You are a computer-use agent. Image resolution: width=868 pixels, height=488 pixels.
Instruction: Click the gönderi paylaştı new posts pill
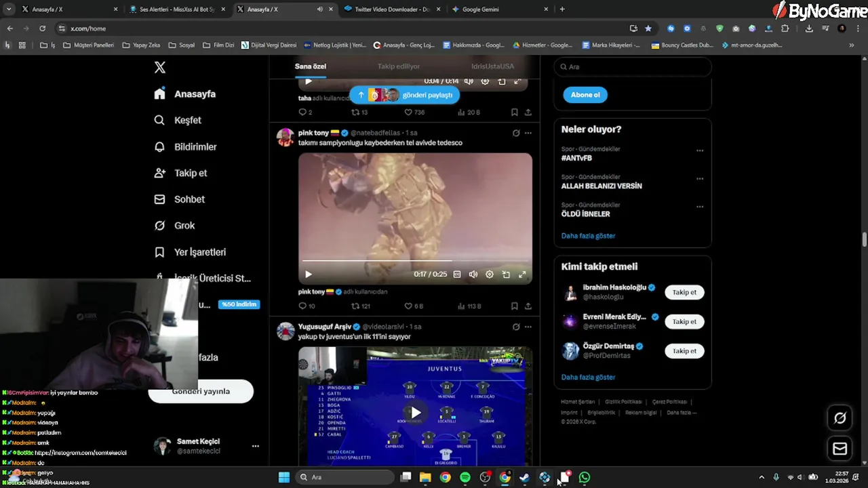(x=405, y=95)
